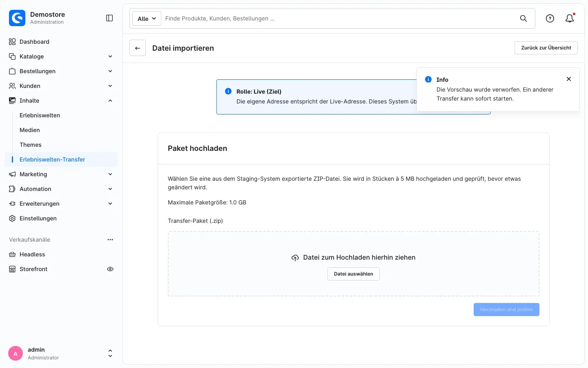This screenshot has height=368, width=588.
Task: Toggle Storefront visibility eye icon
Action: click(110, 269)
